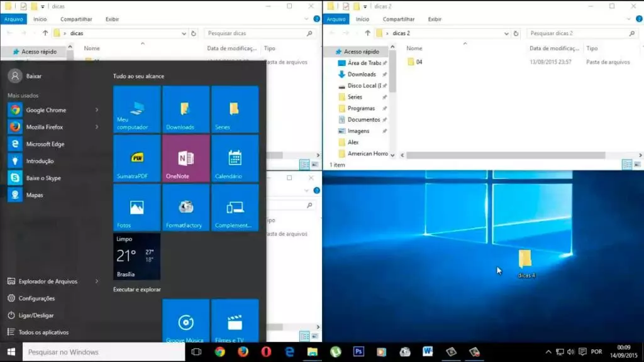Expand address bar dropdown in dicas 2 window
Viewport: 644px width, 362px height.
pyautogui.click(x=506, y=33)
